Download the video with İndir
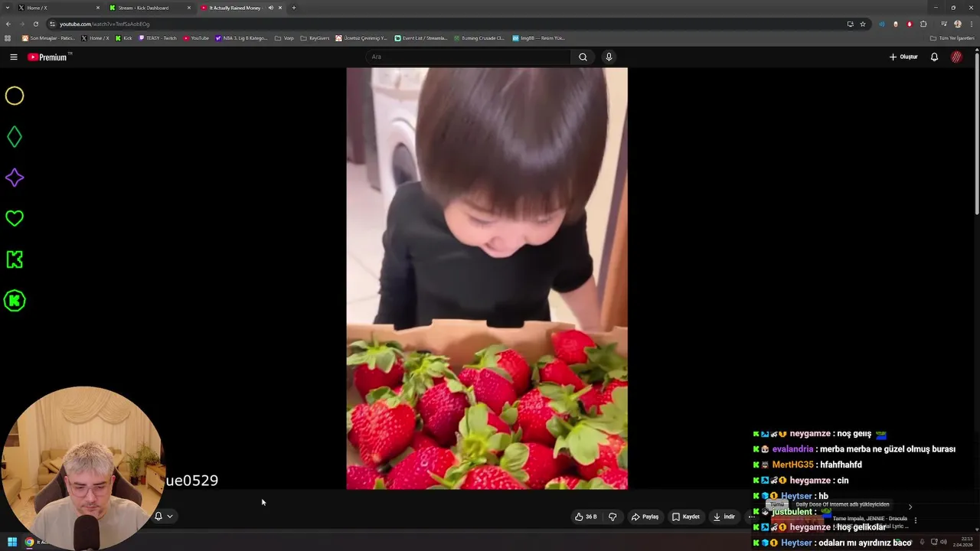 [x=724, y=517]
